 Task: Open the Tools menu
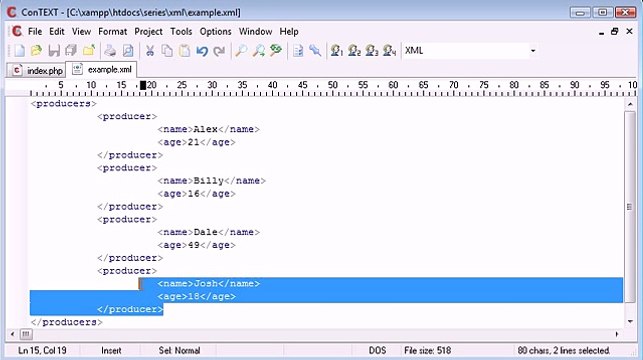(181, 32)
